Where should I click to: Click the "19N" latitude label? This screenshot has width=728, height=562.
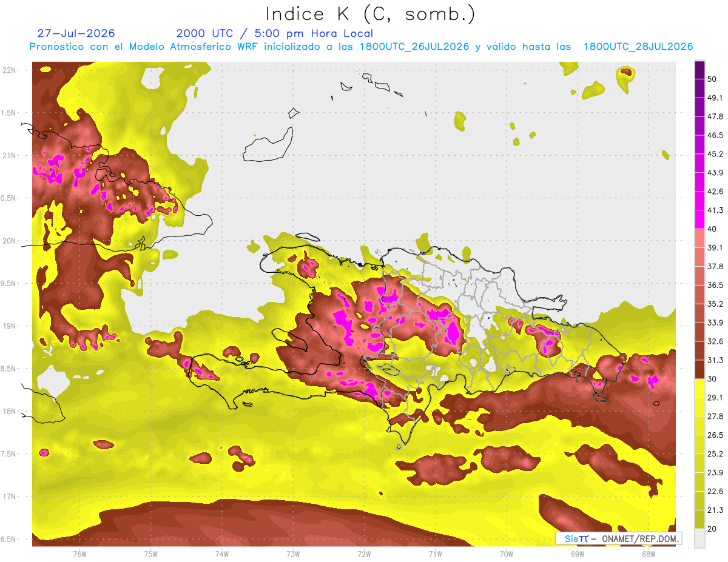[x=10, y=326]
